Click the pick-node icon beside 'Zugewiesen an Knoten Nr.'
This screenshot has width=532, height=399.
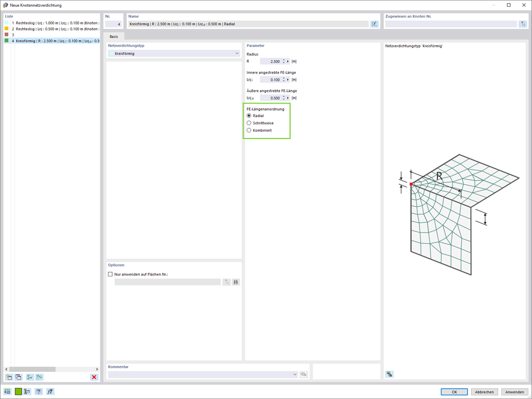(523, 24)
